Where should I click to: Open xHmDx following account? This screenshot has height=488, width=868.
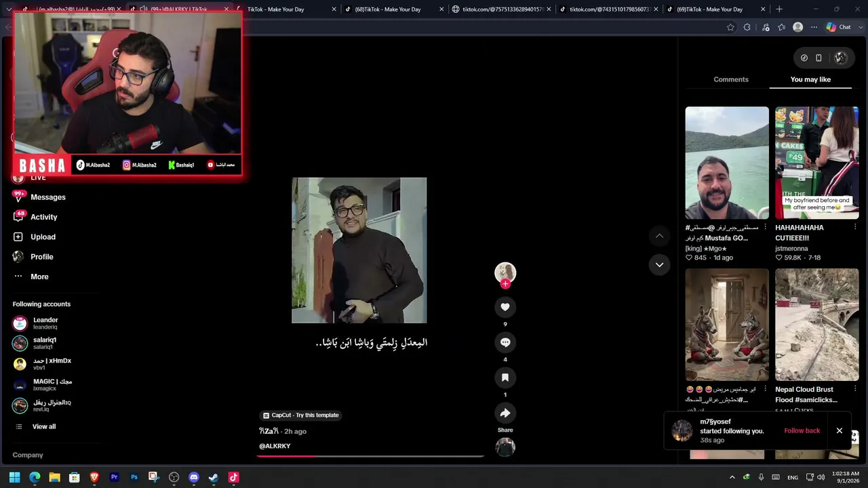52,364
